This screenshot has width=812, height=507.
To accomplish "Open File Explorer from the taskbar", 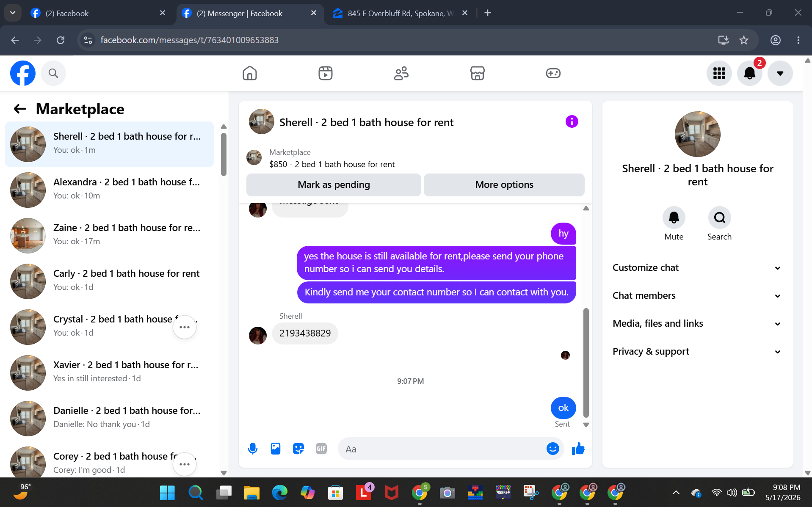I will tap(251, 493).
